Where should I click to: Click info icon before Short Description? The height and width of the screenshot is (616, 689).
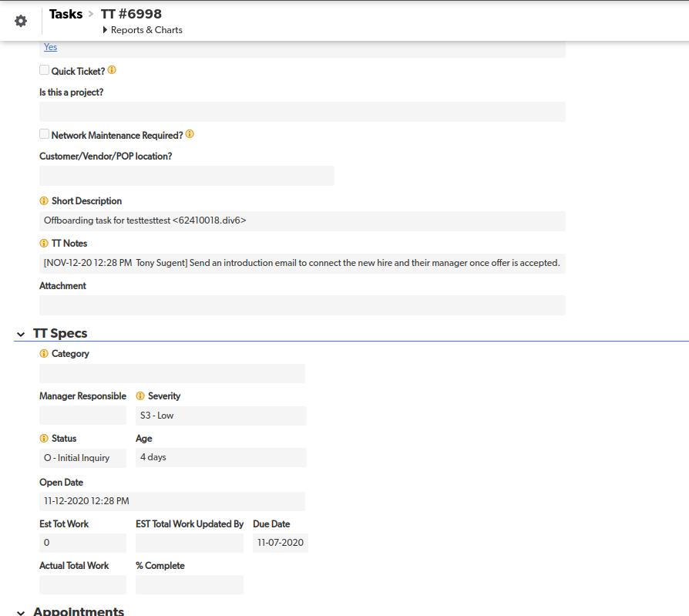click(x=44, y=201)
